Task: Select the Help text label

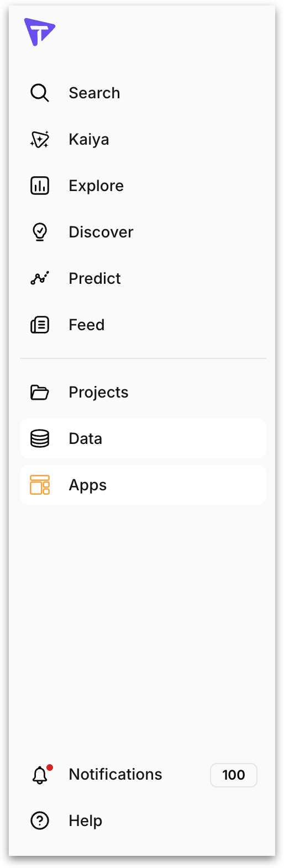Action: (85, 821)
